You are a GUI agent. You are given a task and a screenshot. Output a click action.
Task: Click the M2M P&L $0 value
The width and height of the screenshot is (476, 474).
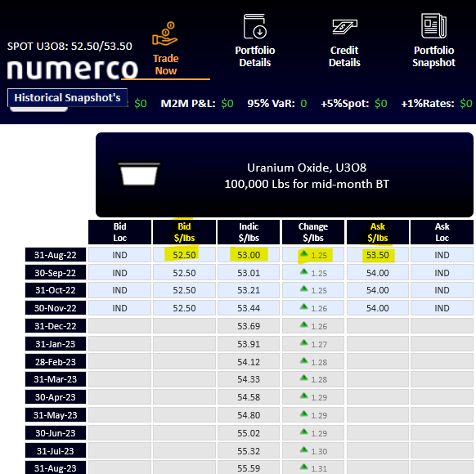pos(227,104)
